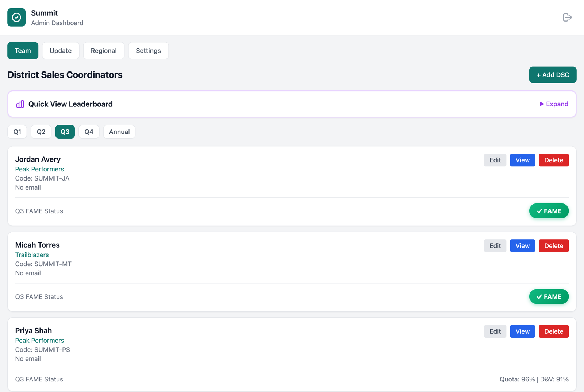This screenshot has height=392, width=584.
Task: Click the Admin Dashboard subtitle
Action: point(57,23)
